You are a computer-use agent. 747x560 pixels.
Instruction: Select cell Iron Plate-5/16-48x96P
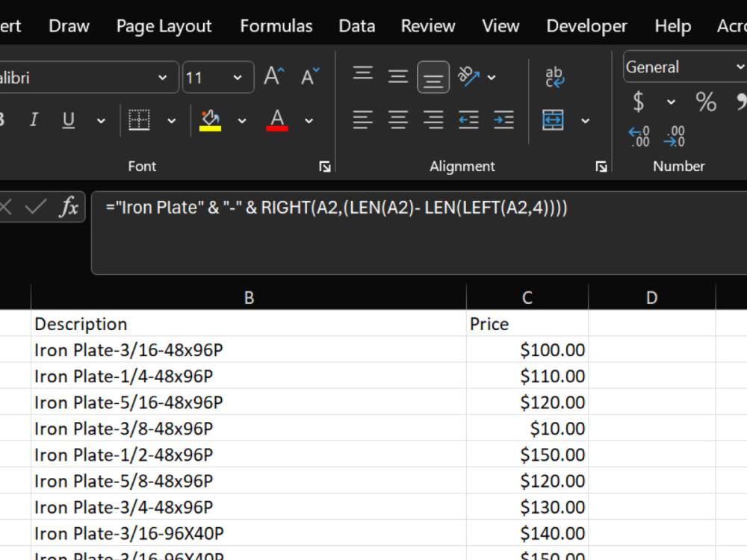click(x=249, y=402)
